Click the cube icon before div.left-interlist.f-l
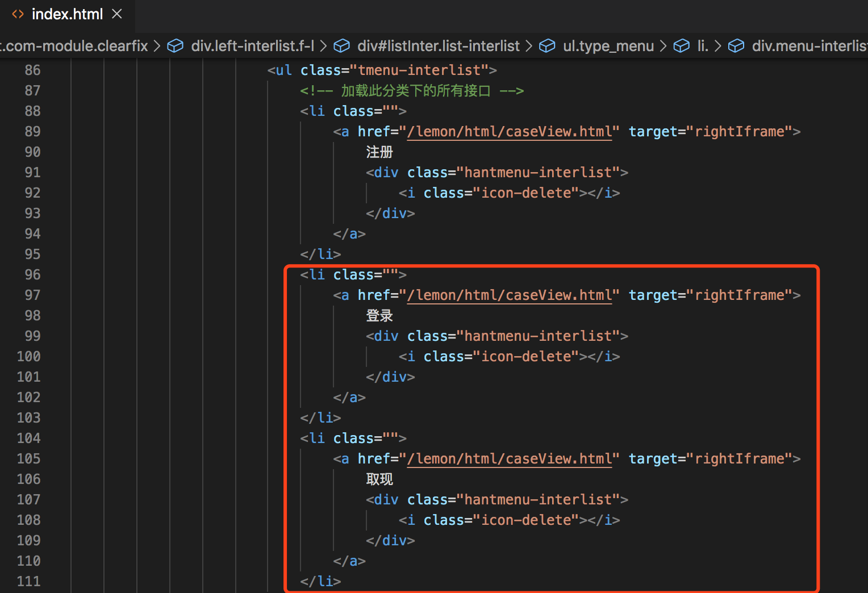 pyautogui.click(x=176, y=46)
